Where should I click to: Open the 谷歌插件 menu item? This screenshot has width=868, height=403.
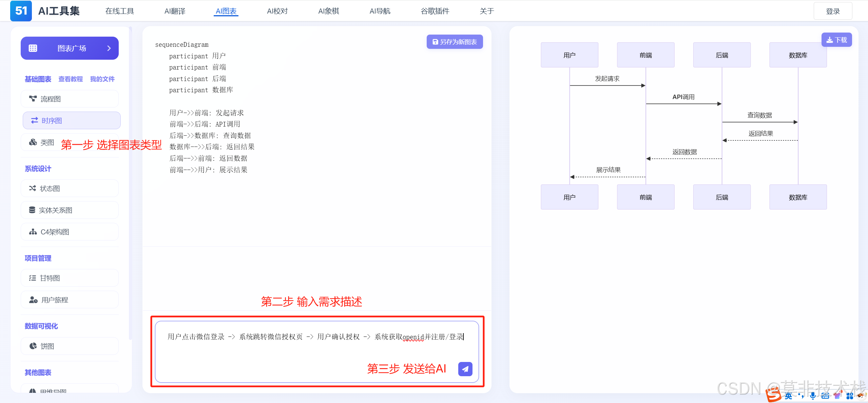(x=435, y=11)
